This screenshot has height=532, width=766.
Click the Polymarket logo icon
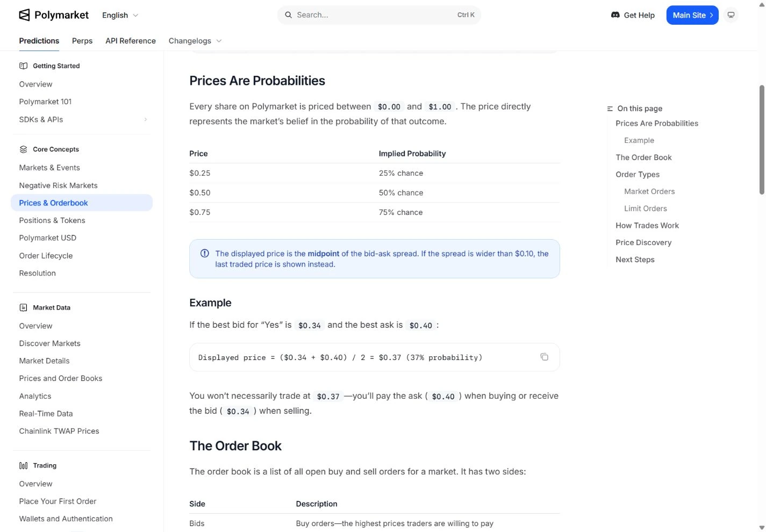(x=24, y=15)
